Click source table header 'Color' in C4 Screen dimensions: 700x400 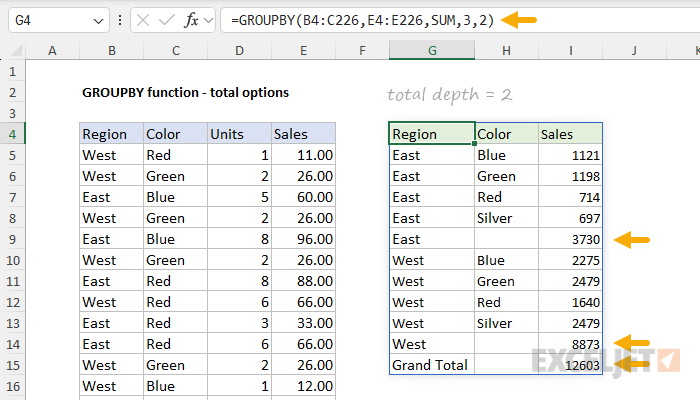(x=175, y=134)
